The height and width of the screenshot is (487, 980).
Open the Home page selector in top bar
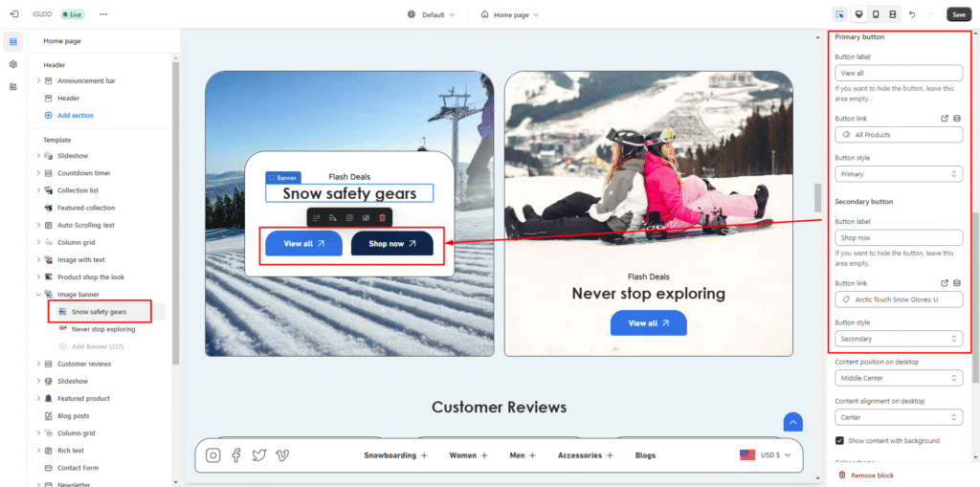point(509,14)
